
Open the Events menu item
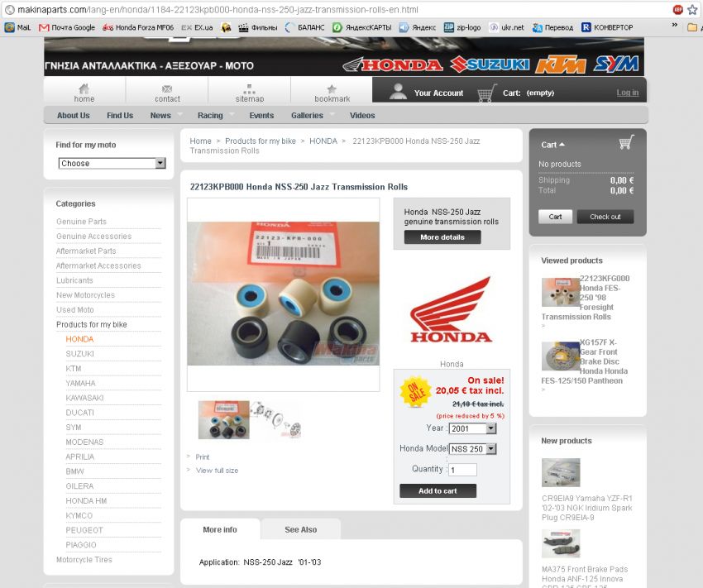pyautogui.click(x=261, y=115)
